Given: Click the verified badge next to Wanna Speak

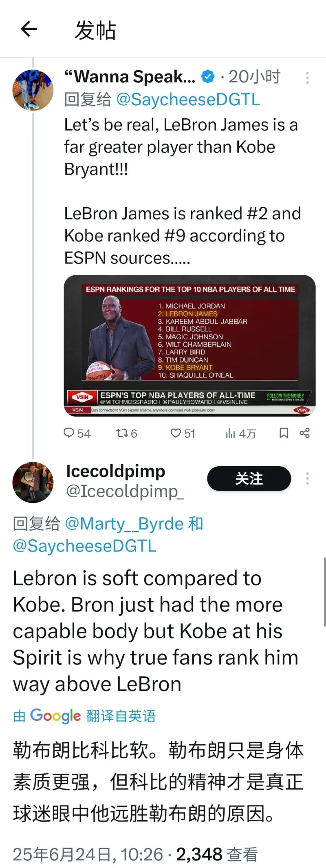Looking at the screenshot, I should point(208,77).
